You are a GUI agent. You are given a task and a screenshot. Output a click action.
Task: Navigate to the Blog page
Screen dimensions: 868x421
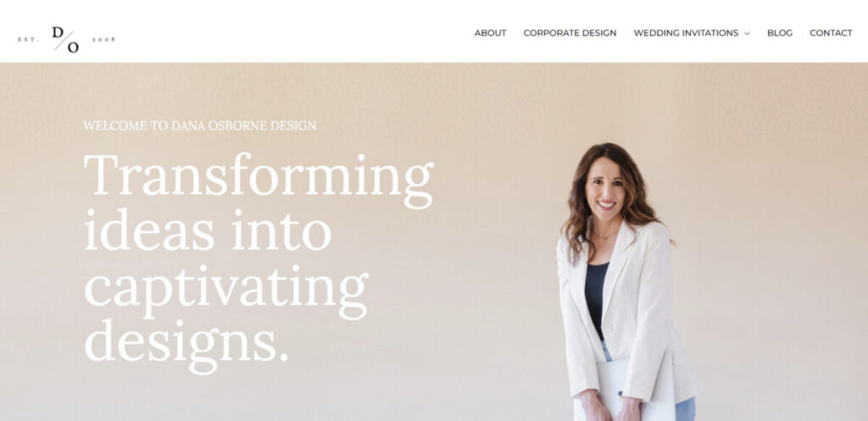click(x=780, y=33)
